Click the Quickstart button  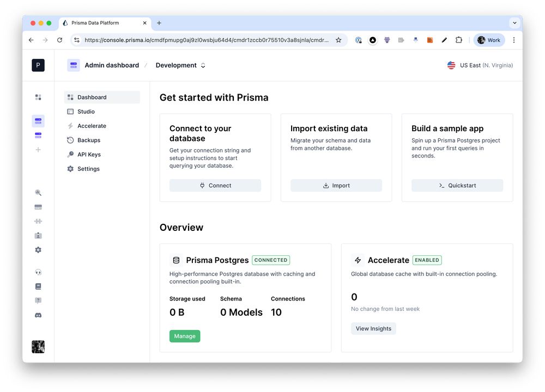pyautogui.click(x=457, y=186)
